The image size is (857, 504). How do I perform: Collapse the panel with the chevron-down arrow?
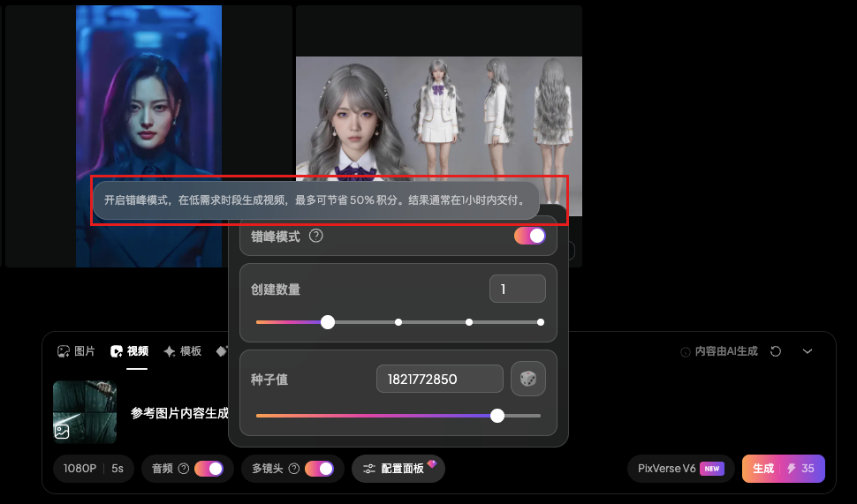(x=808, y=351)
